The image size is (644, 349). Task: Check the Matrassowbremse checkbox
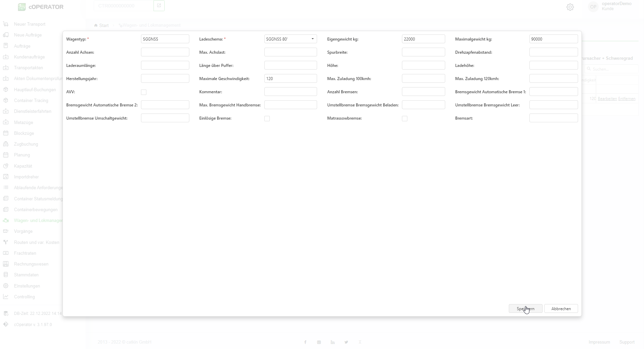405,119
